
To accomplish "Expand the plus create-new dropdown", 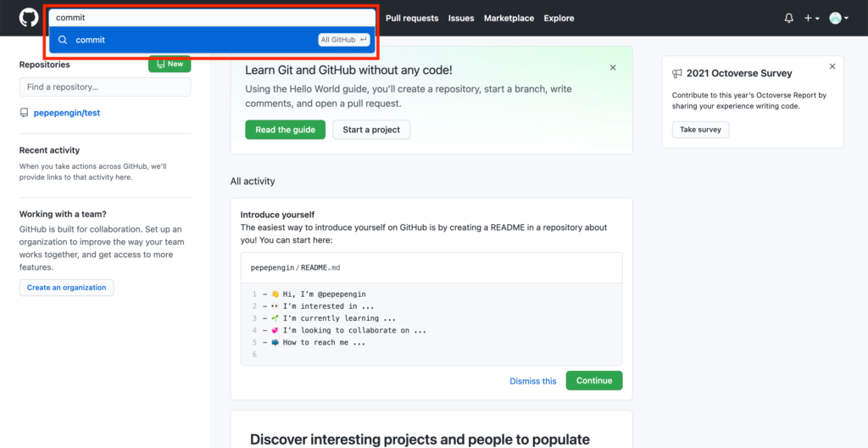I will click(811, 19).
